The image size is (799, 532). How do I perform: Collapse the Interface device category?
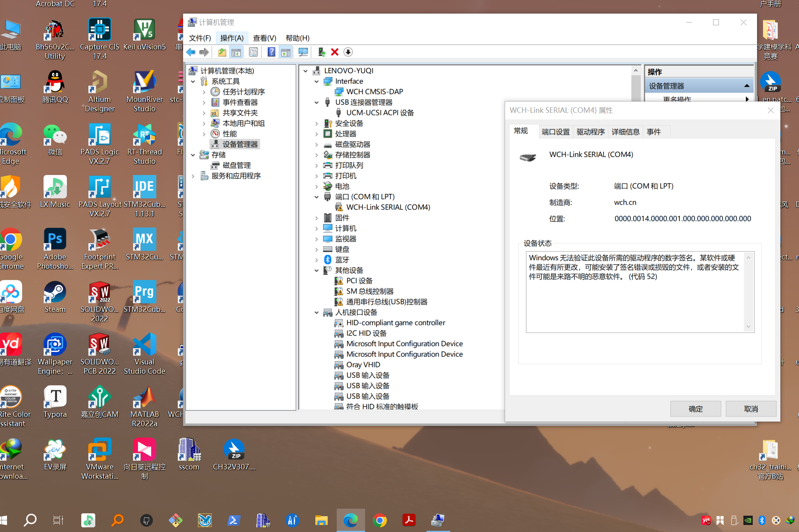316,81
